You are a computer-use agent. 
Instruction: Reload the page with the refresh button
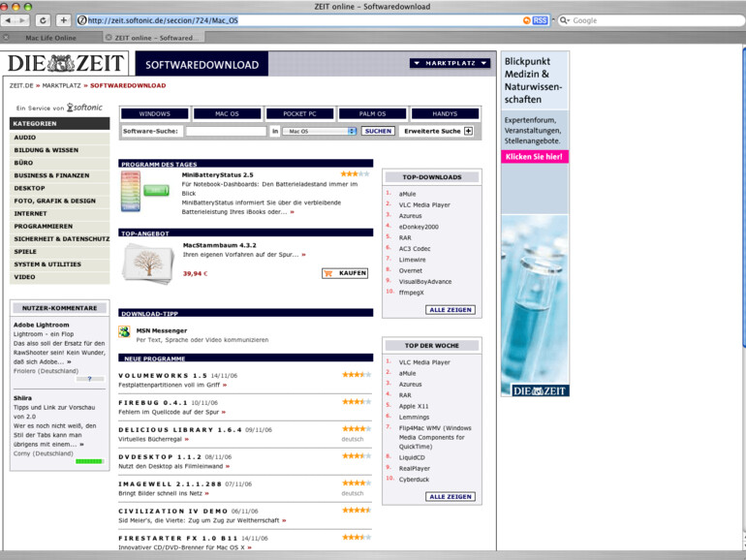click(x=43, y=20)
